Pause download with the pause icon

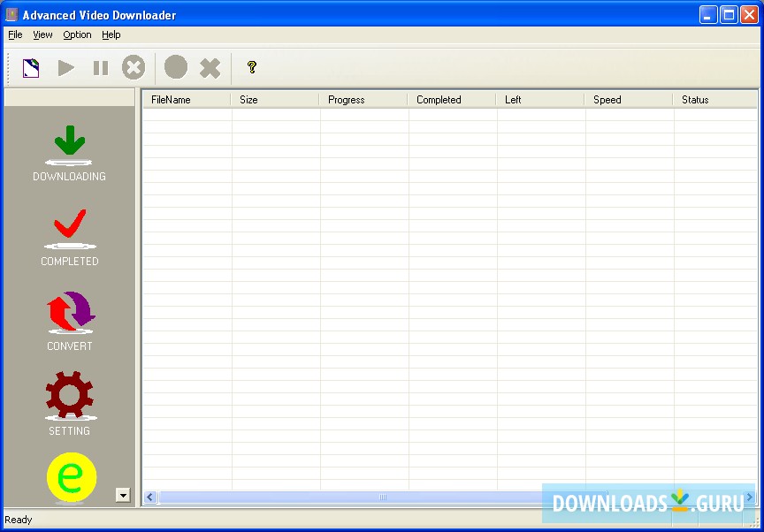coord(101,68)
